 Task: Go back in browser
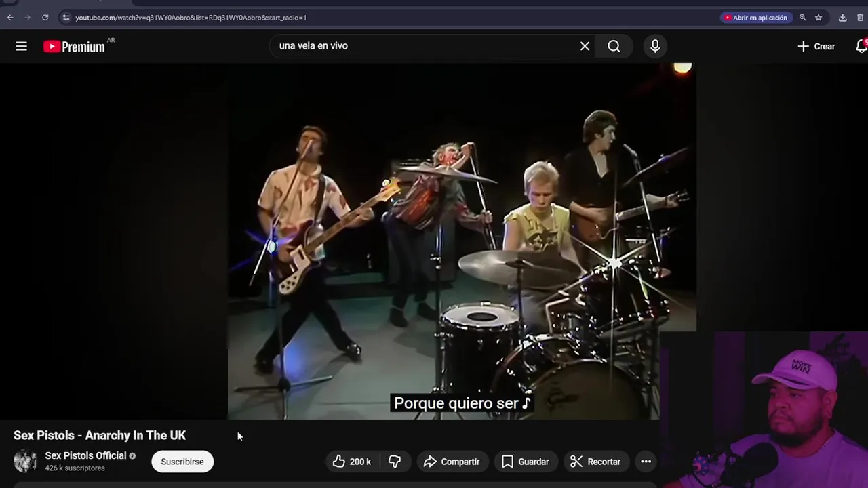tap(10, 18)
